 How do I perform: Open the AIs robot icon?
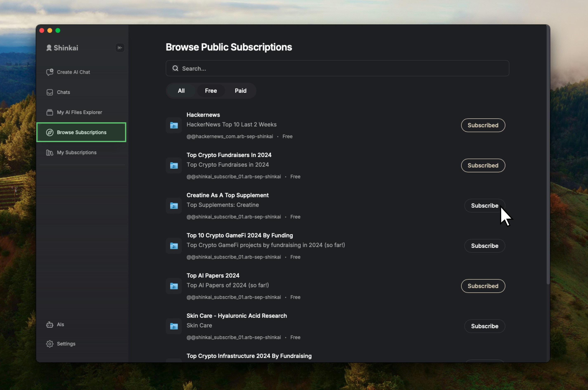tap(50, 325)
